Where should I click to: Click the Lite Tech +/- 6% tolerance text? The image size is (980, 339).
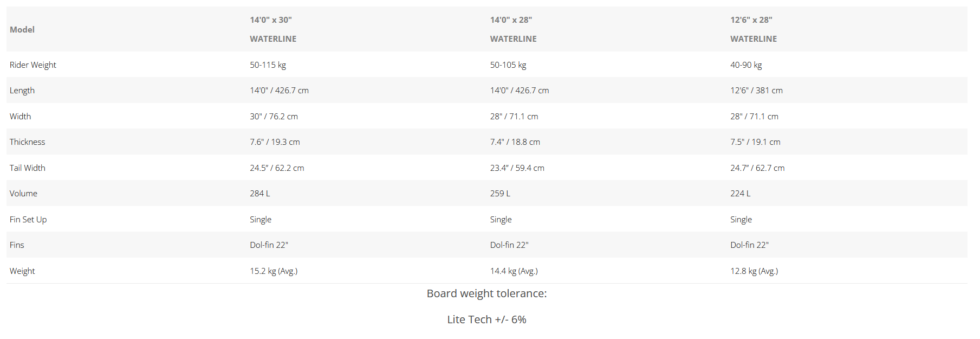[486, 319]
